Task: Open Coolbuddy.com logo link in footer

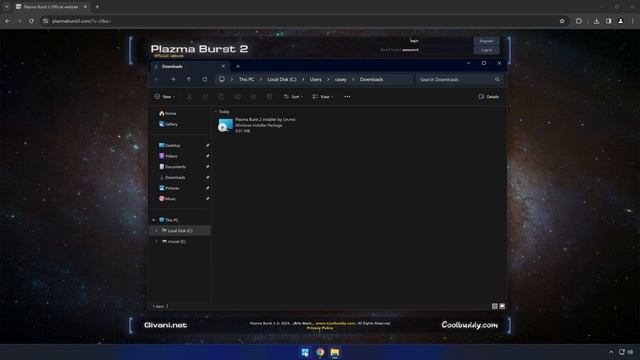Action: tap(469, 325)
